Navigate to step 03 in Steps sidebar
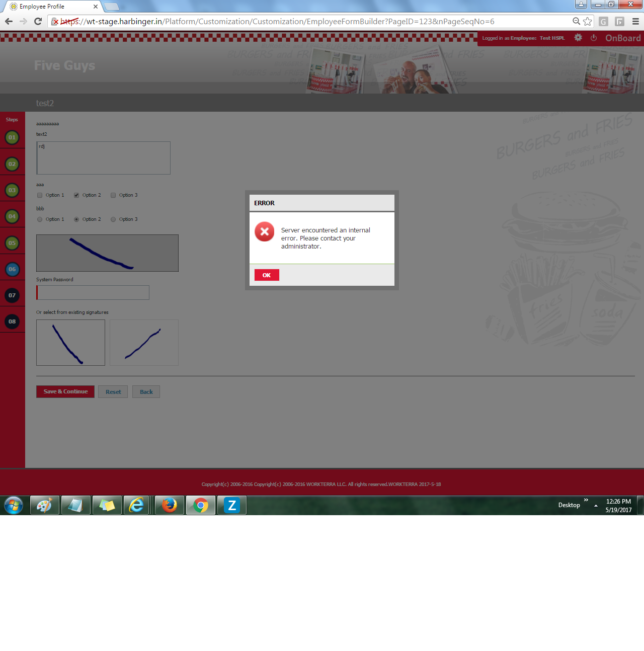Viewport: 644px width, 651px height. [12, 190]
